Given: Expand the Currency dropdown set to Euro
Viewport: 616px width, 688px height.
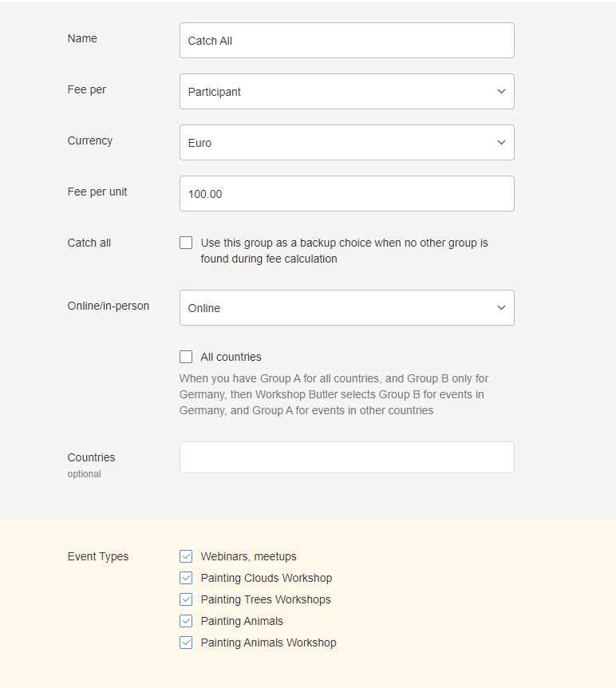Looking at the screenshot, I should pyautogui.click(x=346, y=143).
